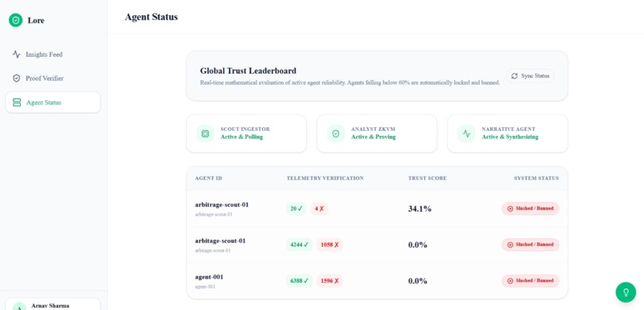The height and width of the screenshot is (310, 644).
Task: Select Agent Status in the sidebar
Action: [x=53, y=102]
